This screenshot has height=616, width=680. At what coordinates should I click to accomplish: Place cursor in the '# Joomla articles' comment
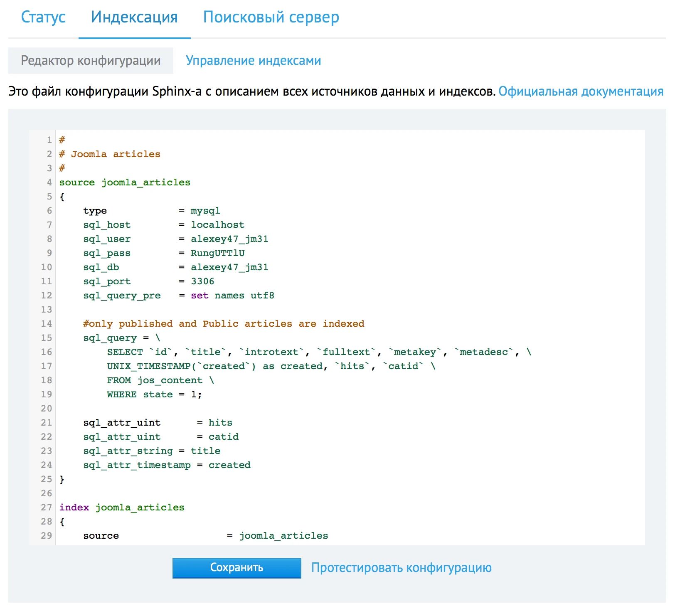110,154
